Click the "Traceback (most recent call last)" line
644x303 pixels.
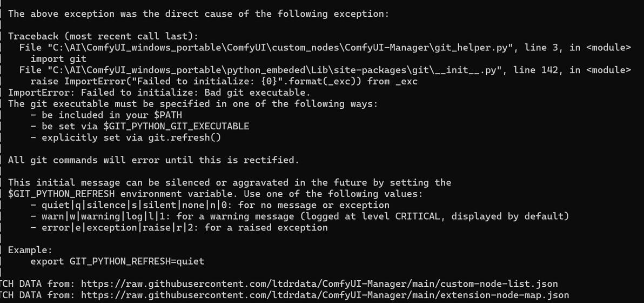tap(103, 36)
